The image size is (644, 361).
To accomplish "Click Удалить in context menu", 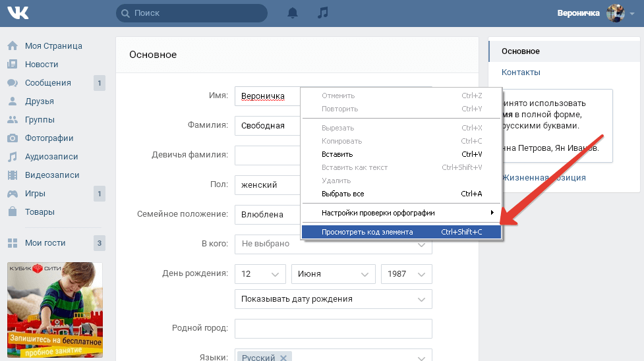I will [x=401, y=180].
